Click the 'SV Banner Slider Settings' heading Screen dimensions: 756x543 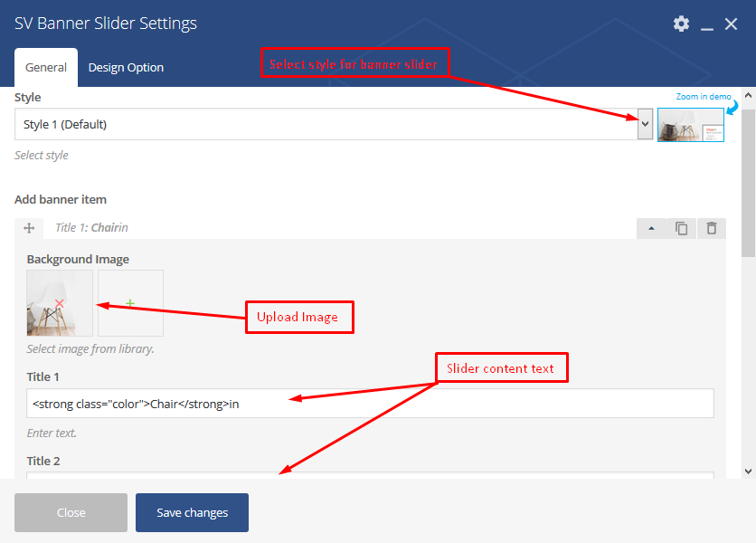106,24
